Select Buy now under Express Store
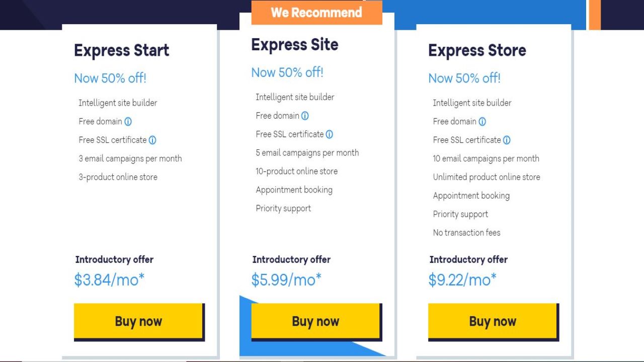Screen dimensions: 644x362 (493, 321)
